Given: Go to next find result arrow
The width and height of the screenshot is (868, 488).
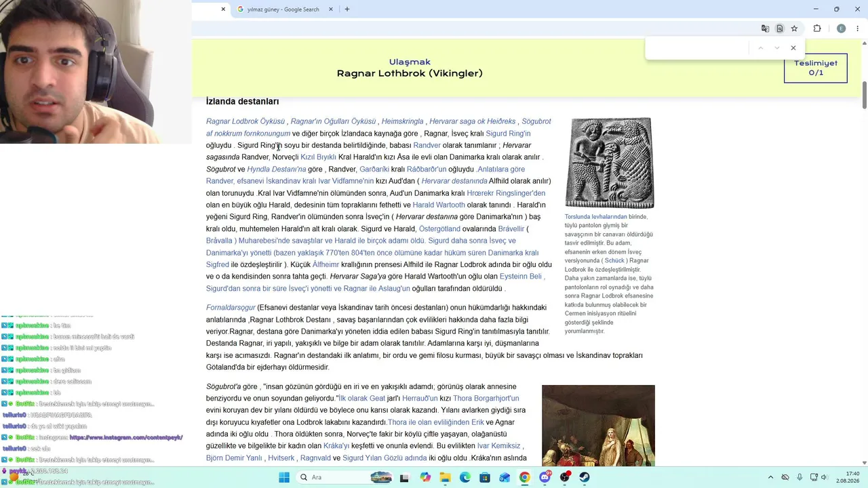Looking at the screenshot, I should [776, 48].
